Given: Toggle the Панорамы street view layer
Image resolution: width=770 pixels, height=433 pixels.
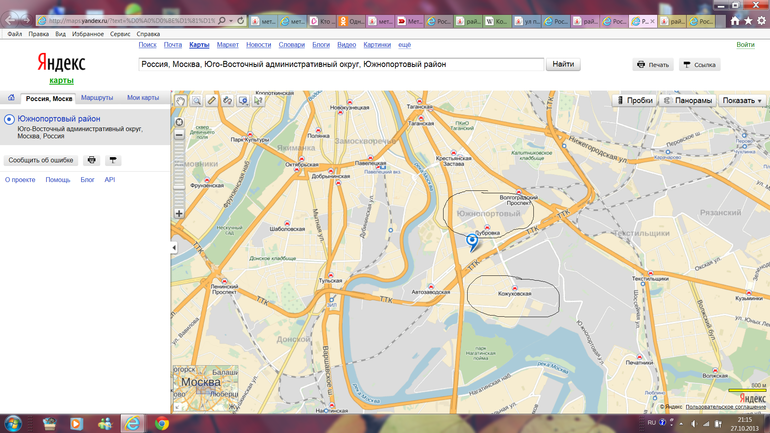Looking at the screenshot, I should 687,100.
